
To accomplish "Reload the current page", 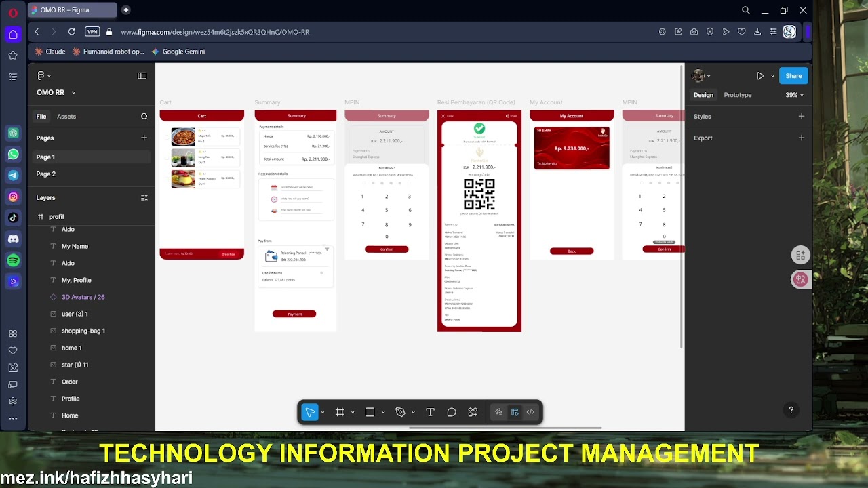I will [x=71, y=32].
